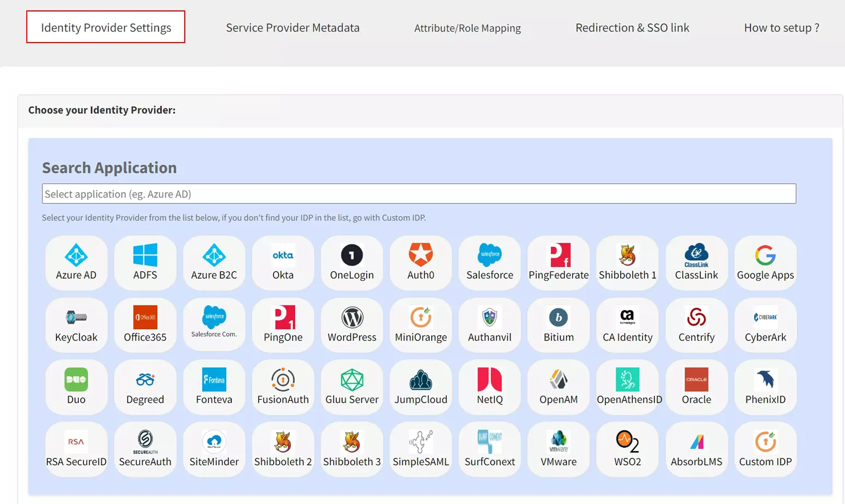The height and width of the screenshot is (504, 845).
Task: Select the Custom IDP option
Action: (x=765, y=449)
